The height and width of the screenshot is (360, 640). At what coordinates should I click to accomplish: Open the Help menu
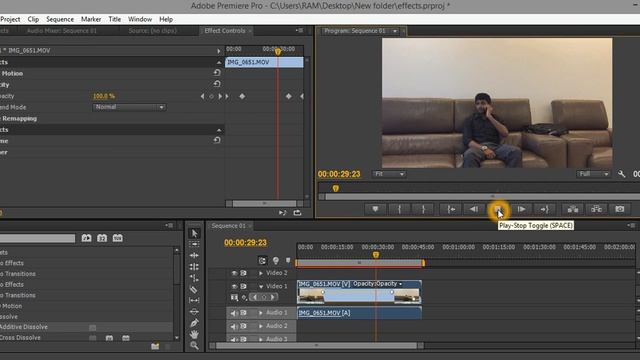tap(166, 19)
